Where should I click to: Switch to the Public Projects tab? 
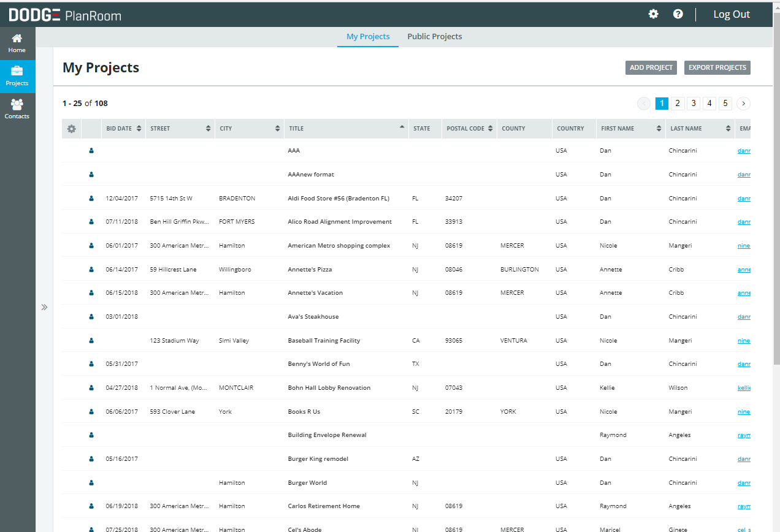tap(434, 36)
